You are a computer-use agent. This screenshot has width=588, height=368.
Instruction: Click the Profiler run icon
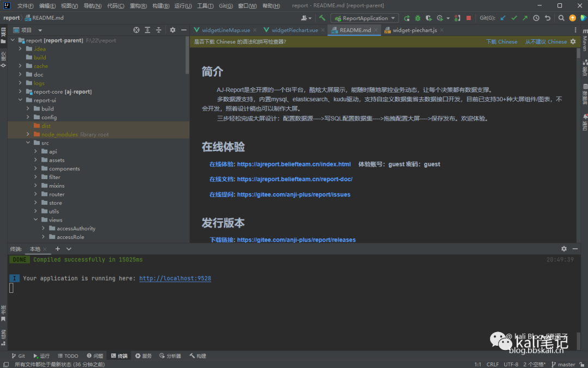(440, 18)
